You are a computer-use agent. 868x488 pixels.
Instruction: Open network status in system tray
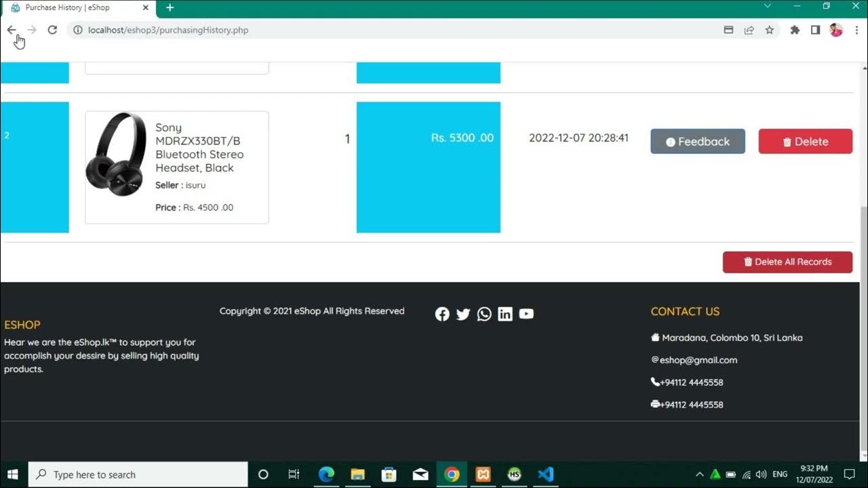(746, 474)
